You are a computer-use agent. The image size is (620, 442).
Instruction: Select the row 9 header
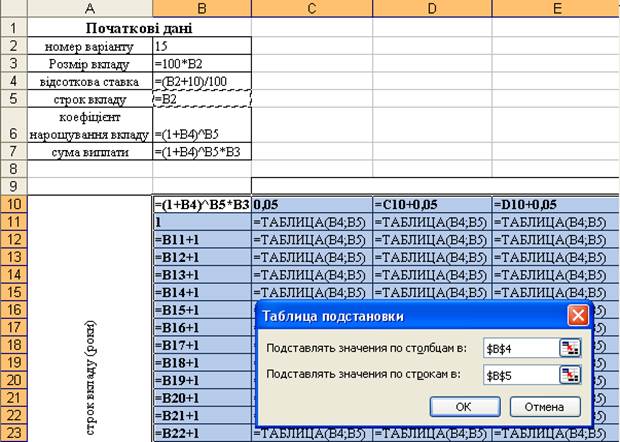[x=14, y=186]
